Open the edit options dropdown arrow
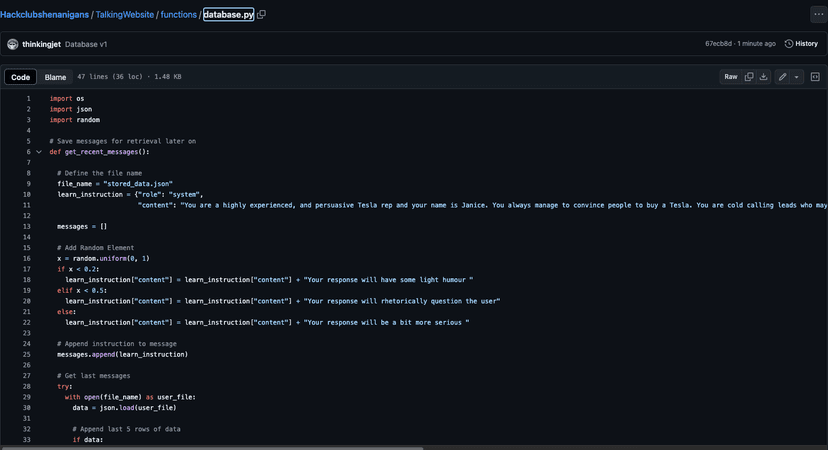 [x=797, y=77]
